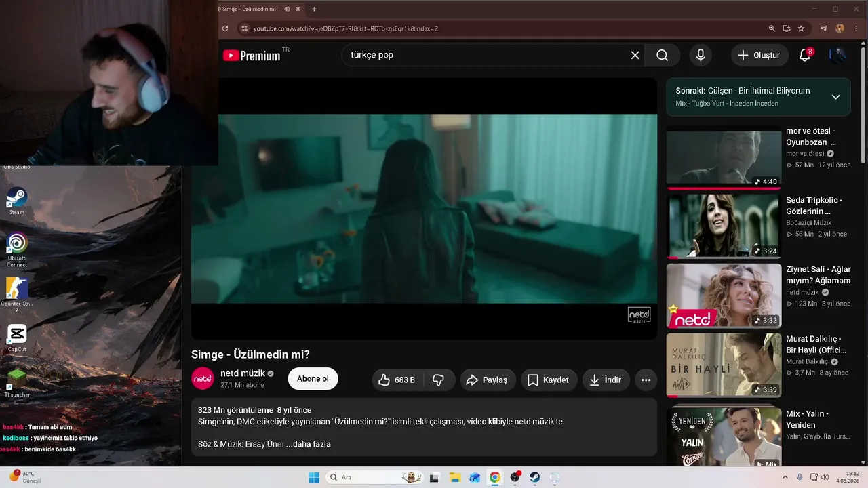
Task: Select Ubisoft Connect desktop icon
Action: [17, 249]
